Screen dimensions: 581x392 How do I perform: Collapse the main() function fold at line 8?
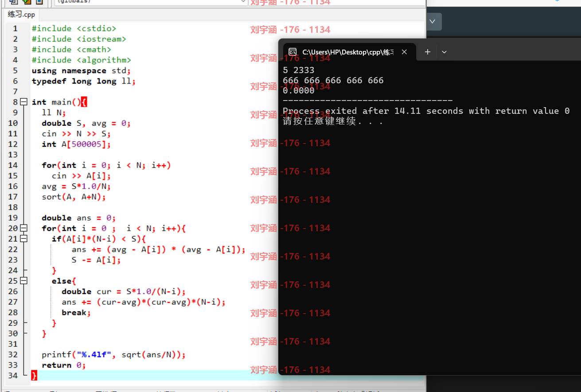tap(23, 102)
